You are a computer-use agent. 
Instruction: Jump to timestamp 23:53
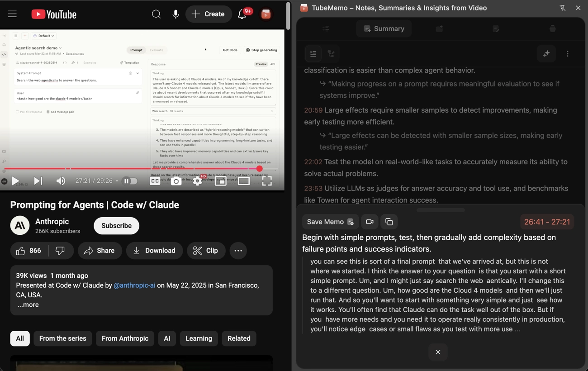(313, 188)
